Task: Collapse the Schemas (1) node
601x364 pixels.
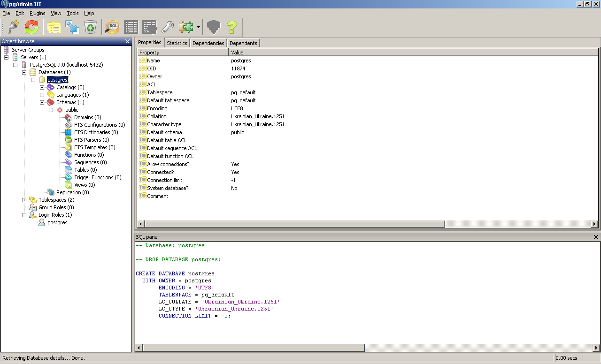Action: click(42, 102)
